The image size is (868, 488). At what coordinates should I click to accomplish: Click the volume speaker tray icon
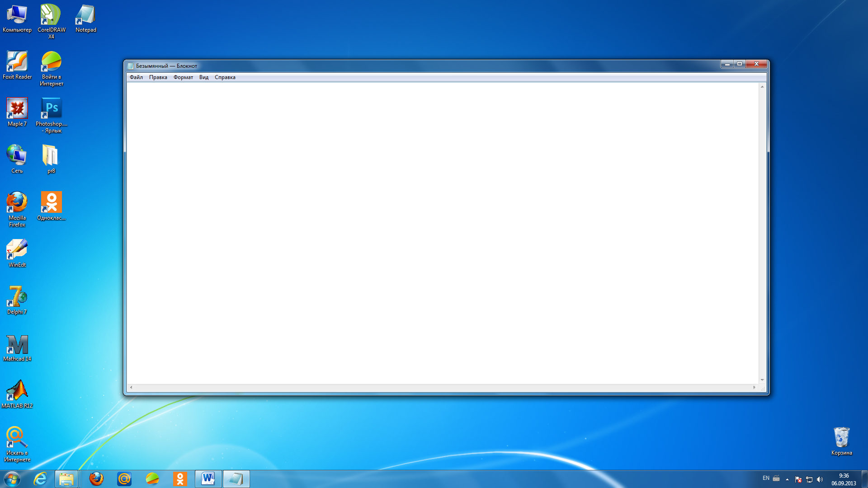tap(820, 479)
